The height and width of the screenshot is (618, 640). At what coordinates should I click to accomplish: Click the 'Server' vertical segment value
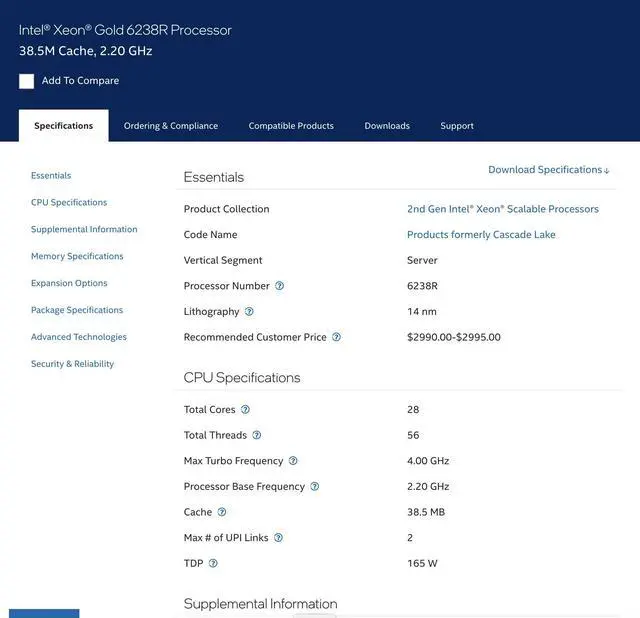(422, 260)
